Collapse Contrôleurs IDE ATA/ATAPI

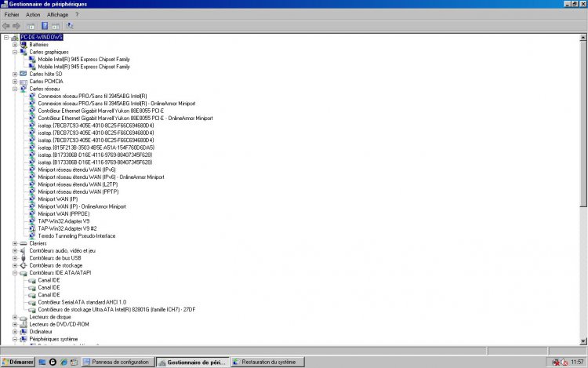tap(15, 273)
